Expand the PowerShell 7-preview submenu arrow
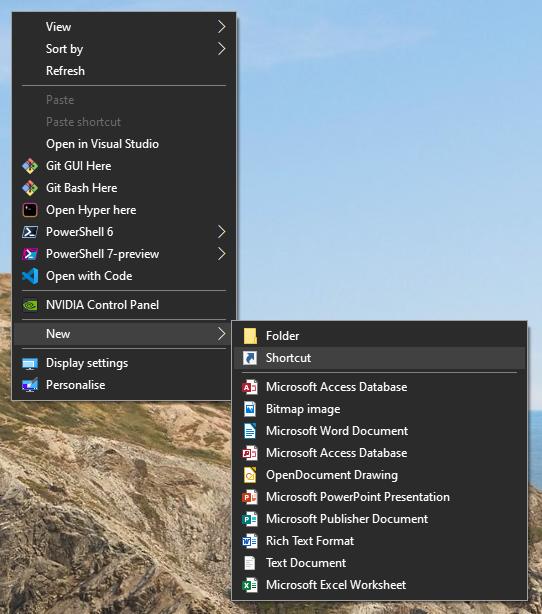Viewport: 542px width, 614px height. click(221, 254)
